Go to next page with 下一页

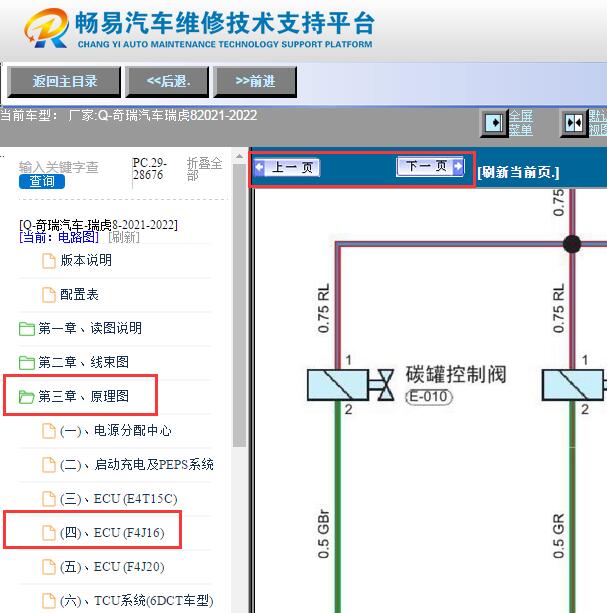pyautogui.click(x=430, y=167)
